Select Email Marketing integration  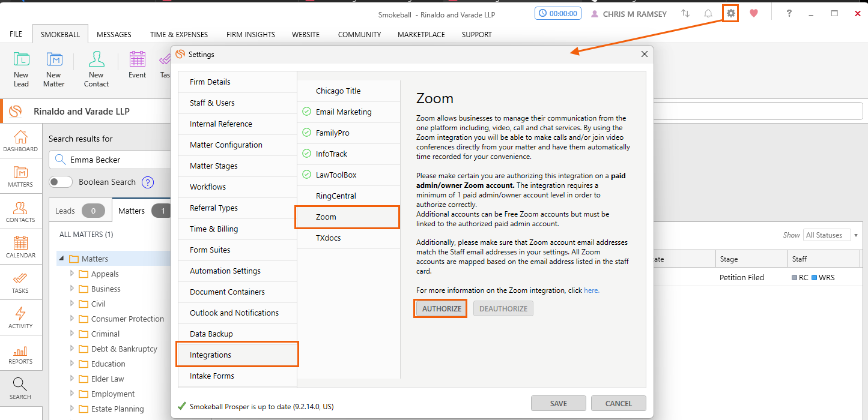[x=348, y=112]
